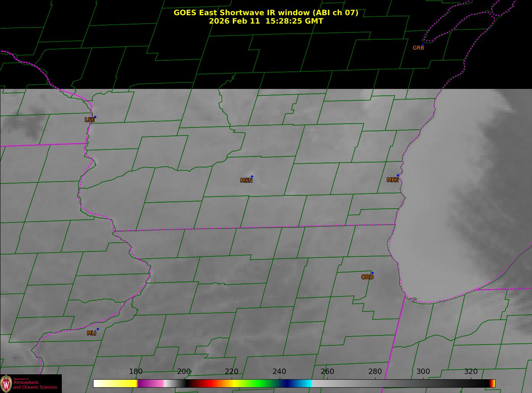
Task: Click the brightness temperature color scale bar
Action: [x=294, y=383]
